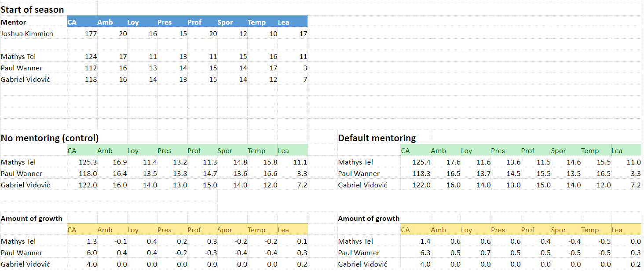
Task: Select the "Mentor" header cell
Action: [14, 22]
